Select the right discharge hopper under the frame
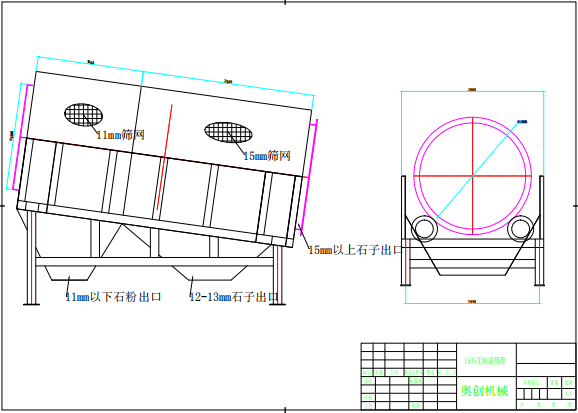 [x=209, y=272]
